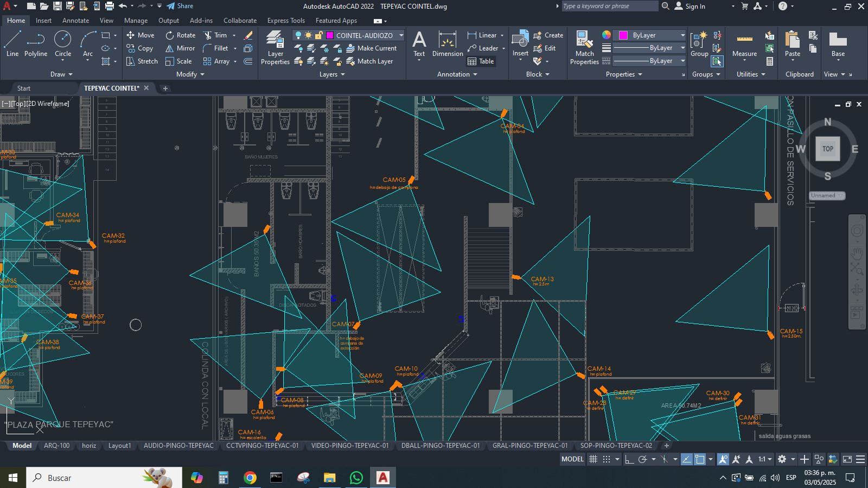The height and width of the screenshot is (488, 868).
Task: Click TOP face of the ViewCube
Action: point(827,149)
